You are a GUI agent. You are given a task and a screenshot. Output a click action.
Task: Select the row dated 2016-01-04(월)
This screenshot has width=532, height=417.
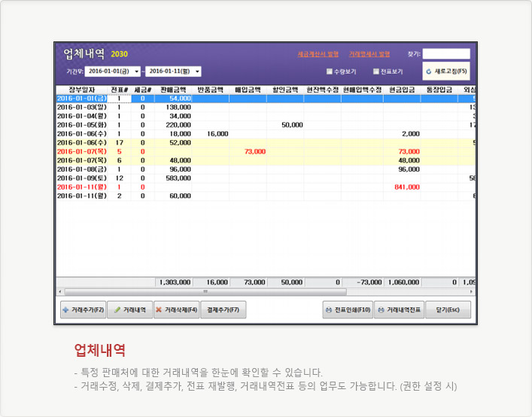tap(266, 116)
